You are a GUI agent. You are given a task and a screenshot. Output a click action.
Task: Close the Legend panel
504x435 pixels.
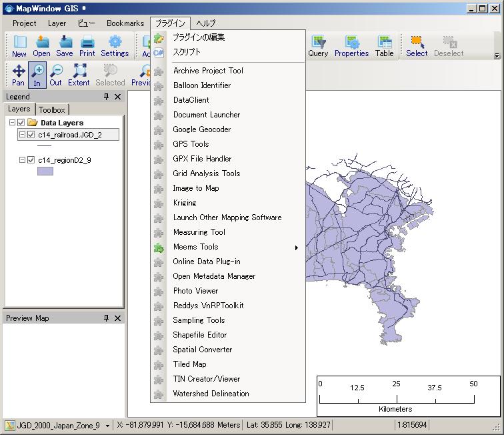pyautogui.click(x=118, y=97)
